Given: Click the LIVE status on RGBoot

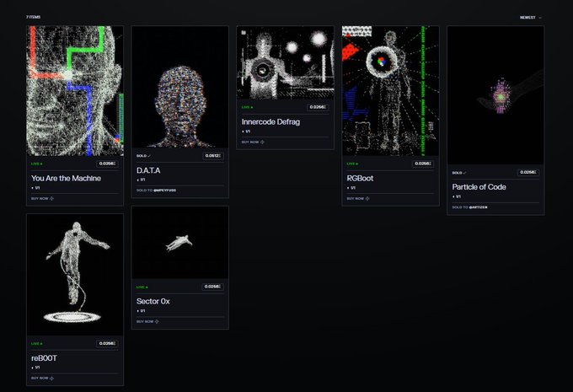Looking at the screenshot, I should [x=352, y=164].
